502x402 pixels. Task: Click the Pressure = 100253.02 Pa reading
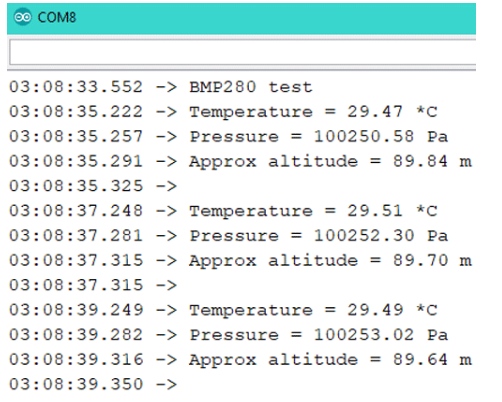pos(319,335)
